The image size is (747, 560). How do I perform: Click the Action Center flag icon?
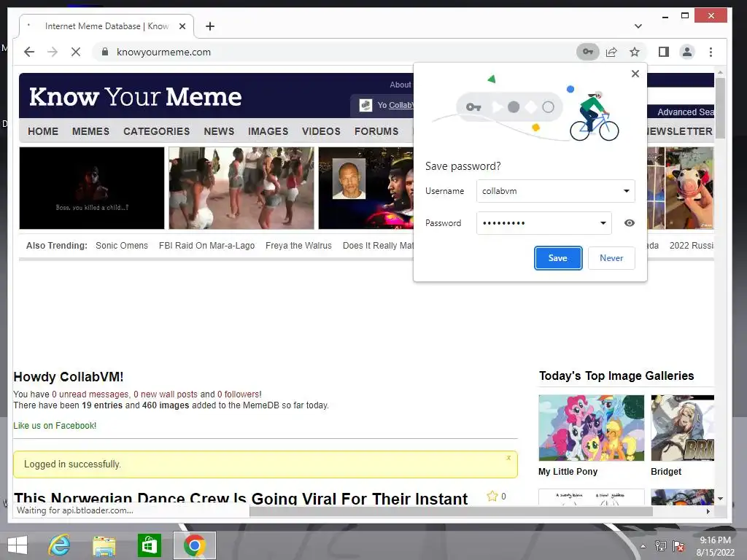[678, 546]
